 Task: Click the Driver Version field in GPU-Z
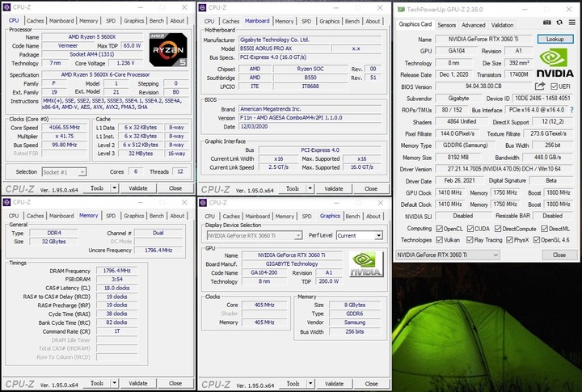coord(504,169)
